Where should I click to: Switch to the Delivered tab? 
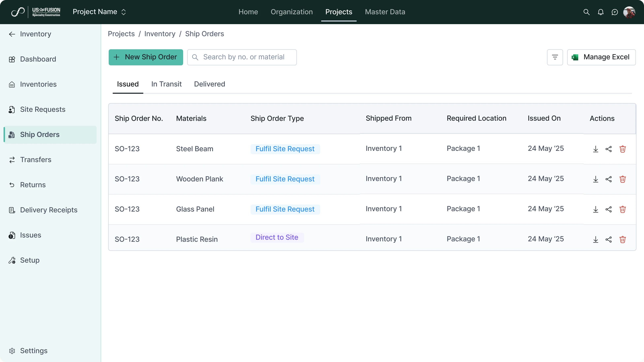(x=210, y=84)
